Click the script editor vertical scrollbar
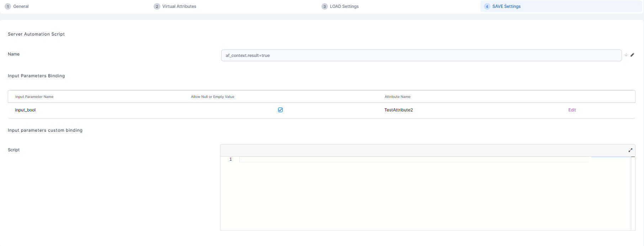 633,192
